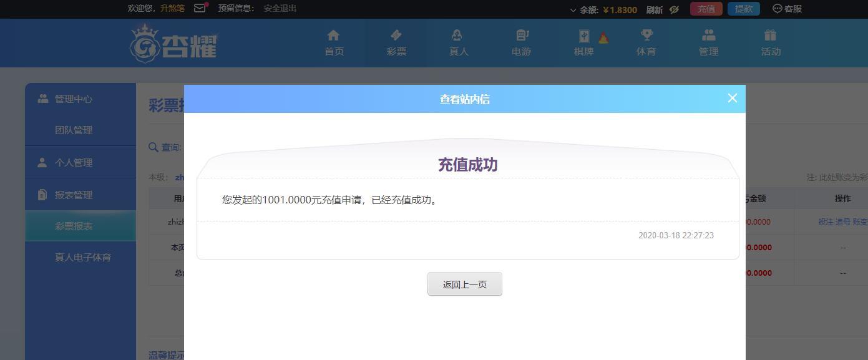Click the gift box icon above 活动
Screen dimensions: 868x360
point(770,35)
